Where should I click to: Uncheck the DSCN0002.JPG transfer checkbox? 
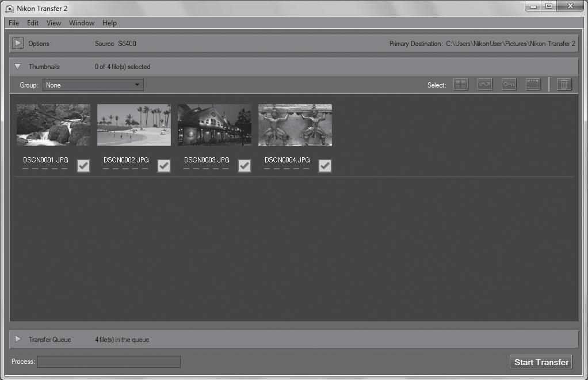[x=164, y=165]
